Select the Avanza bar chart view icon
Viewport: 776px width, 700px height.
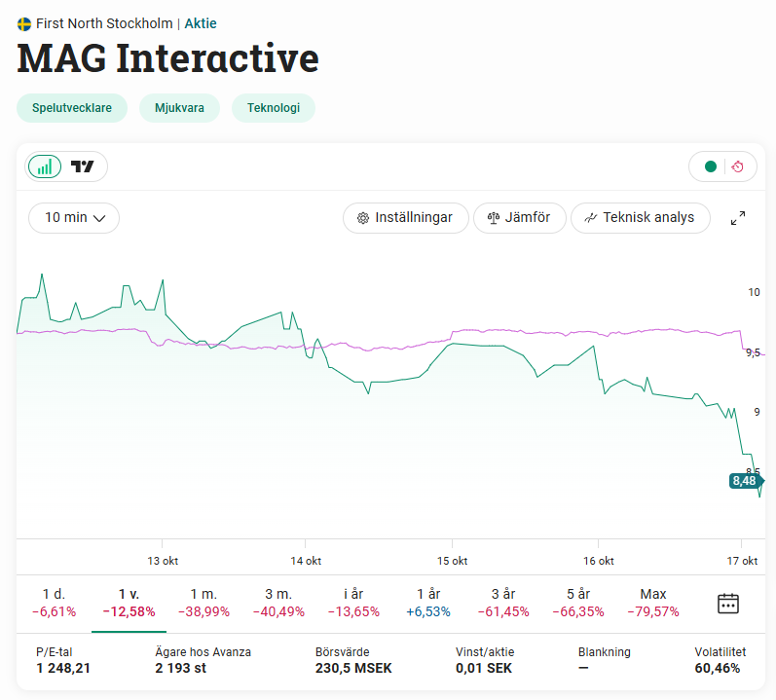[x=45, y=166]
